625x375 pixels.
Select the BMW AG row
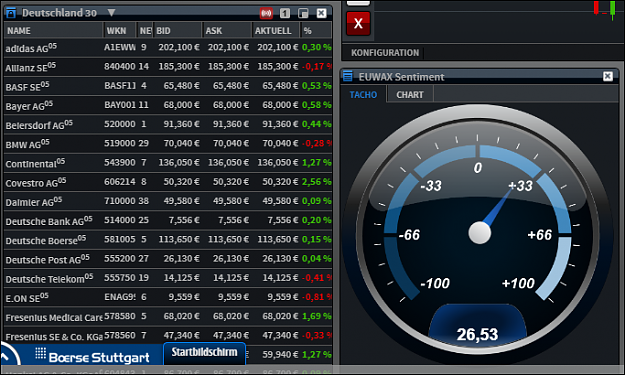[168, 143]
